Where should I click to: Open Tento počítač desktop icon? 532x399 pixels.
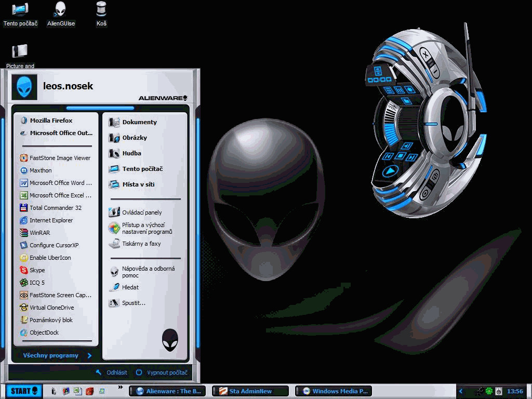click(x=20, y=15)
